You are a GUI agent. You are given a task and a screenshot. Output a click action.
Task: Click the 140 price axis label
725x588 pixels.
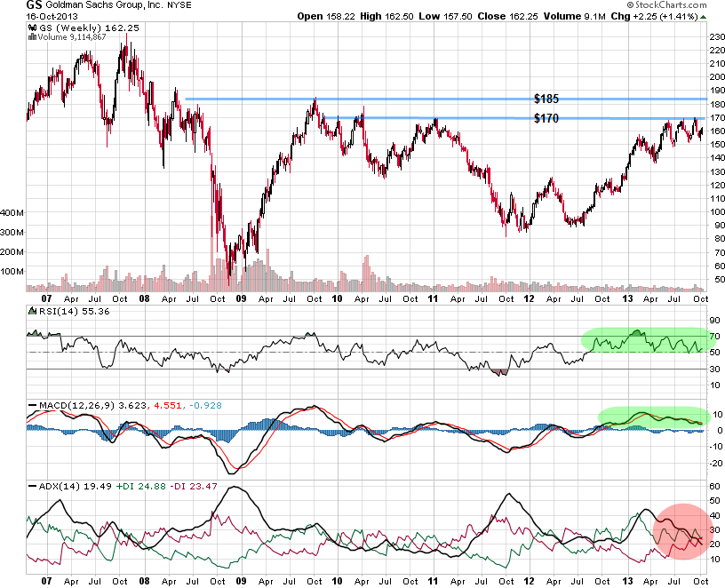coord(717,158)
